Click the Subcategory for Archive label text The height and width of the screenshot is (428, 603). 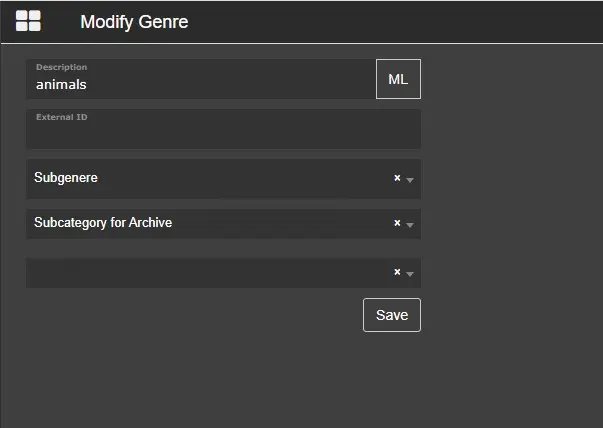click(x=103, y=223)
